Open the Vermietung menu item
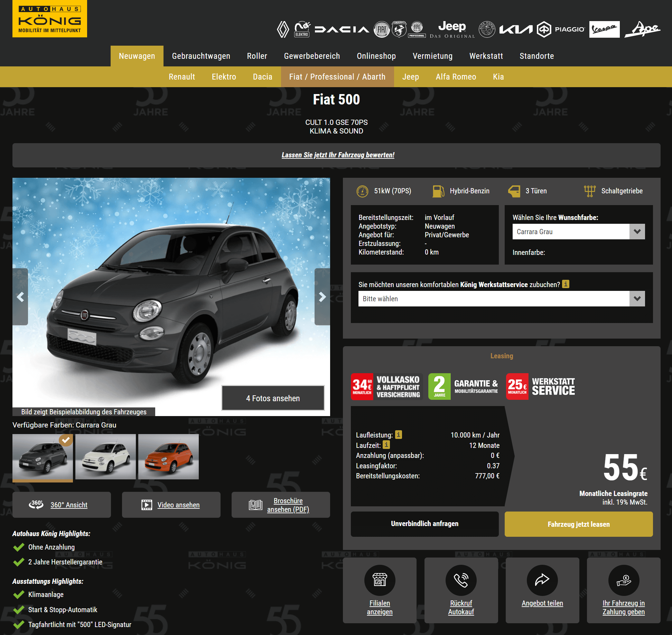This screenshot has width=672, height=635. [432, 56]
